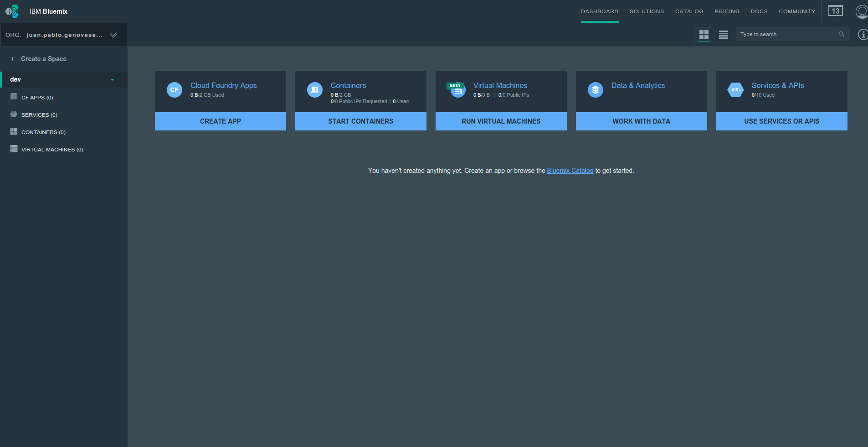Open the Docs menu item
The height and width of the screenshot is (447, 868).
(x=759, y=11)
